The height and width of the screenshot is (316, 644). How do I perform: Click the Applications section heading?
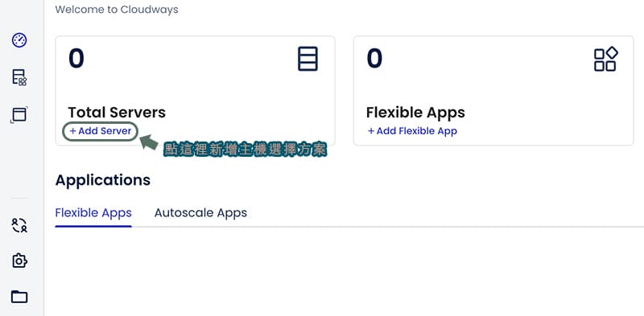coord(103,180)
